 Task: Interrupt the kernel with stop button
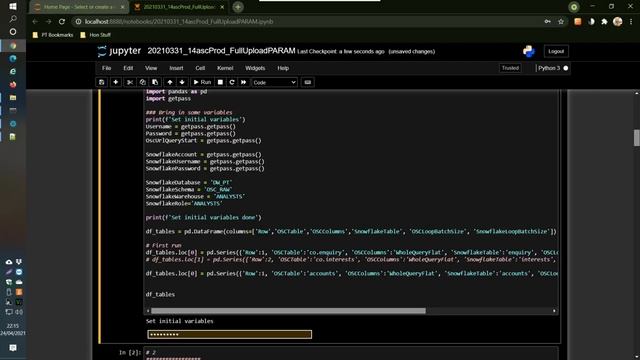(x=220, y=82)
